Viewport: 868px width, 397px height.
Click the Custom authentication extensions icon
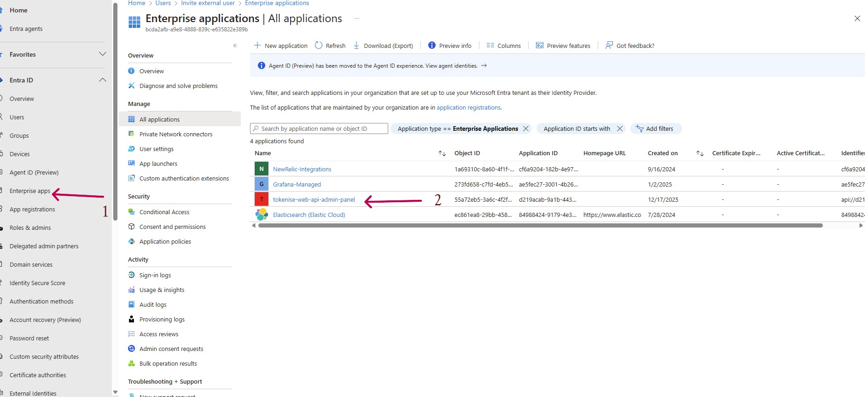(131, 178)
